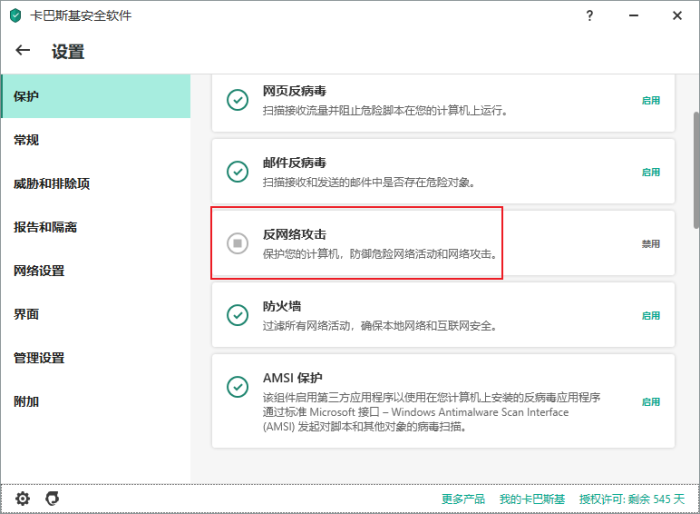This screenshot has width=700, height=514.
Task: Click the 授权许可: 剩余 545 天 link
Action: click(x=632, y=499)
